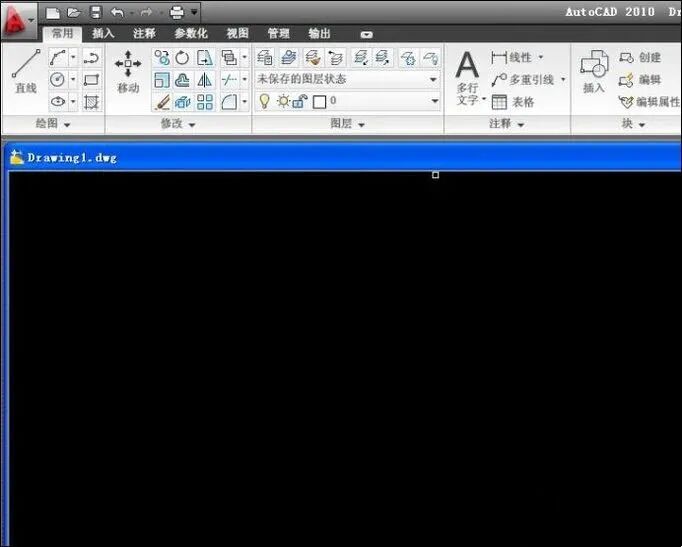Image resolution: width=682 pixels, height=547 pixels.
Task: Select the Trim tool
Action: pyautogui.click(x=229, y=80)
